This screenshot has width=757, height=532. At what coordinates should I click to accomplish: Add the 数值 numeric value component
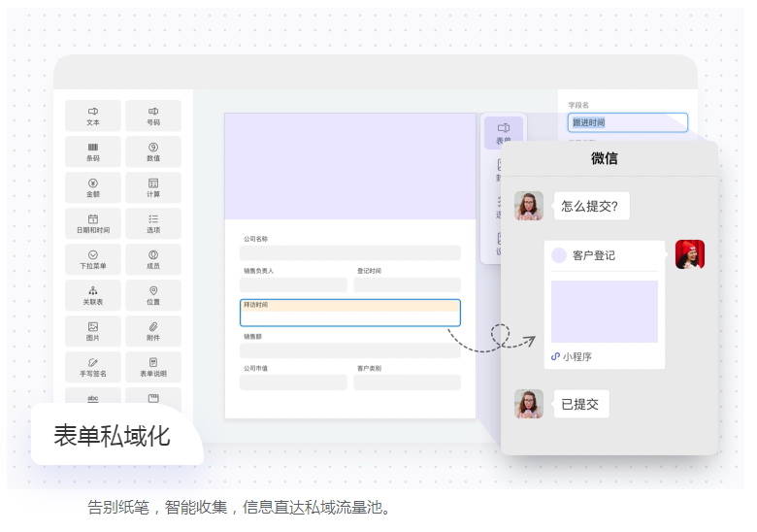[153, 151]
